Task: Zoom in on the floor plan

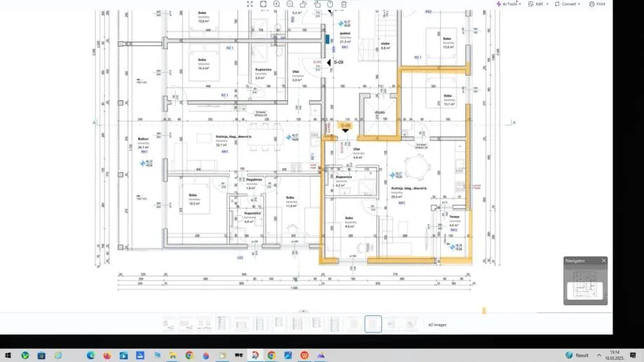Action: tap(276, 4)
